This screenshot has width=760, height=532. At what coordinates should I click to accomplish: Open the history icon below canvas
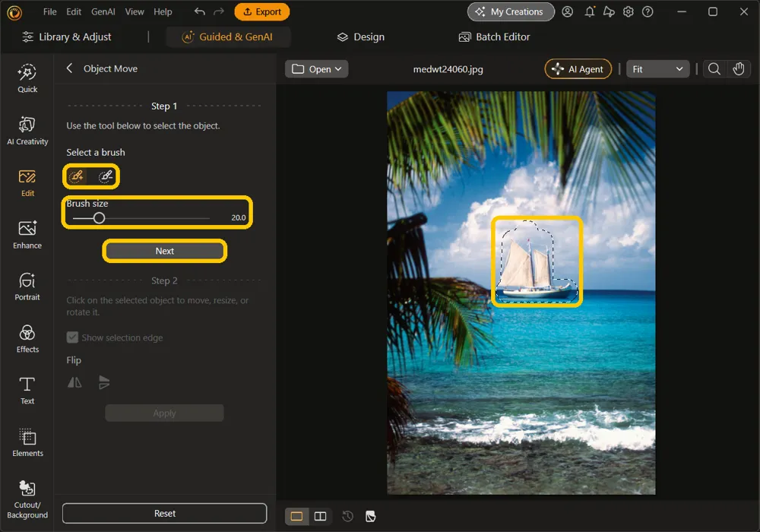click(x=347, y=516)
